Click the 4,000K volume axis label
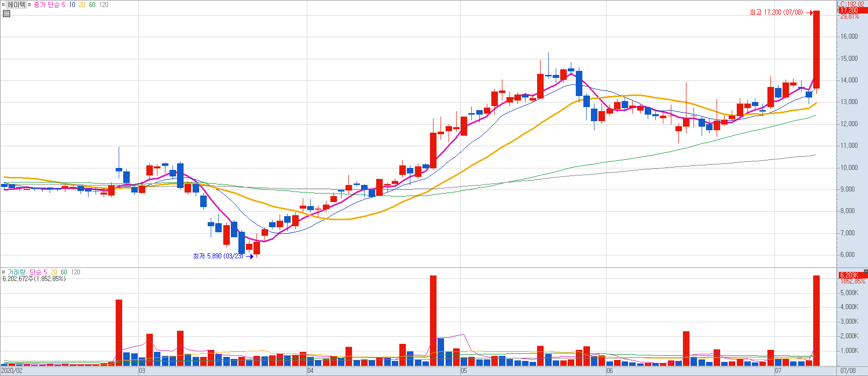Image resolution: width=868 pixels, height=376 pixels. [x=849, y=307]
